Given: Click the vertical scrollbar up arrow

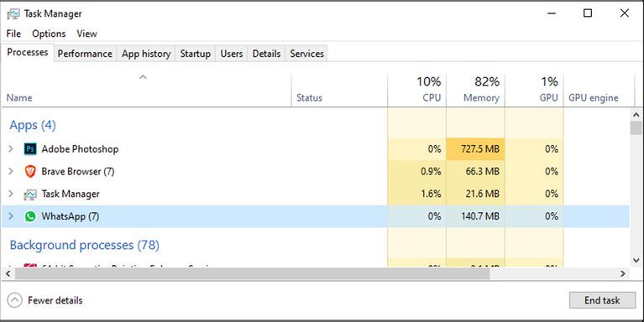Looking at the screenshot, I should click(x=636, y=115).
